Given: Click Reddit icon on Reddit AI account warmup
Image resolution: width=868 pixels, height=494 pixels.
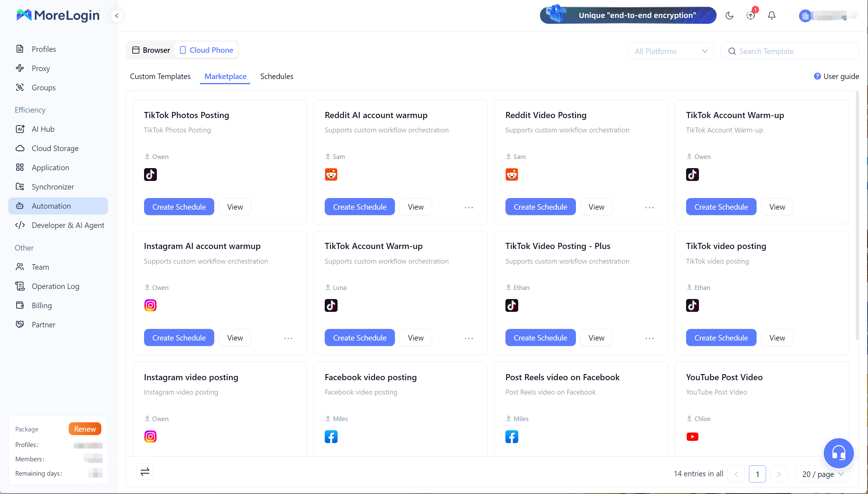Looking at the screenshot, I should coord(331,175).
